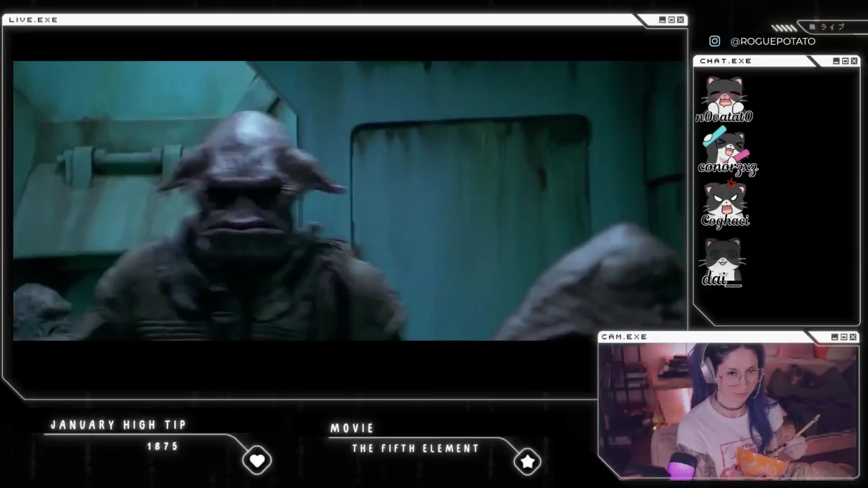Click the 1875 tip amount
The image size is (868, 488).
[x=163, y=446]
